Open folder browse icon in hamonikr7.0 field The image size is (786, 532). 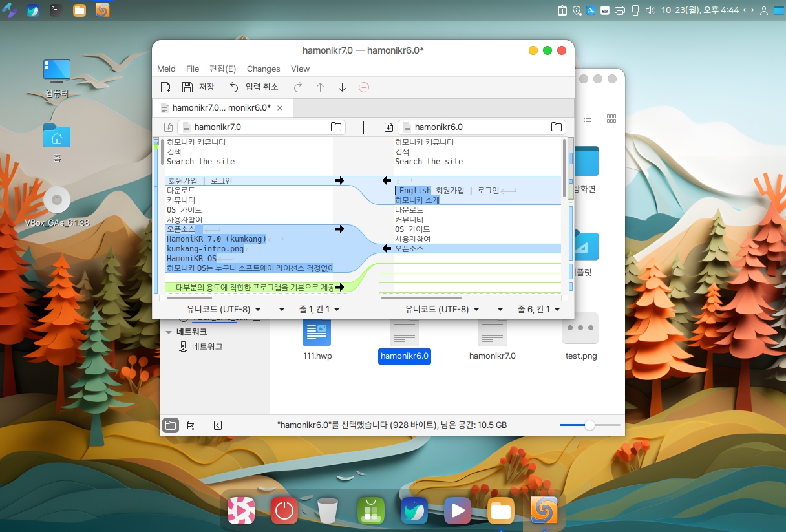click(x=336, y=127)
